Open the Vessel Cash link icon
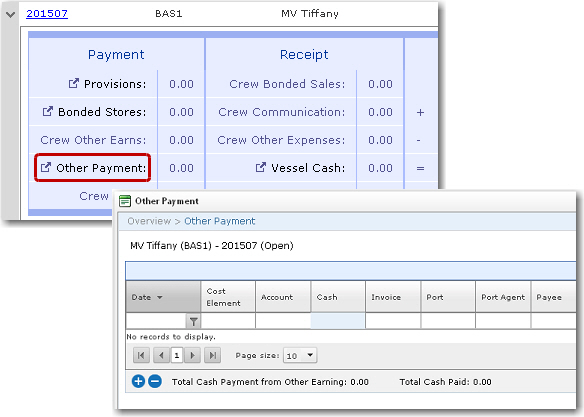 point(261,167)
